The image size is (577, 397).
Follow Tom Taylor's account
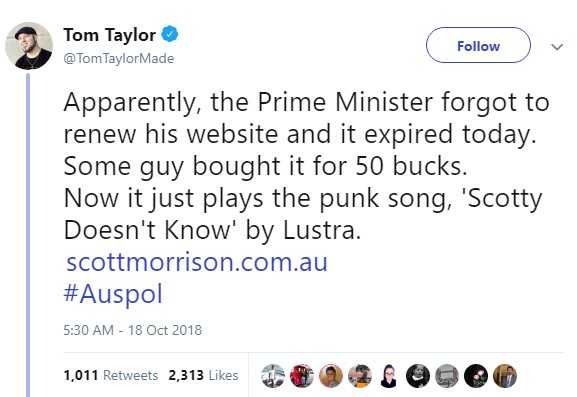coord(478,45)
